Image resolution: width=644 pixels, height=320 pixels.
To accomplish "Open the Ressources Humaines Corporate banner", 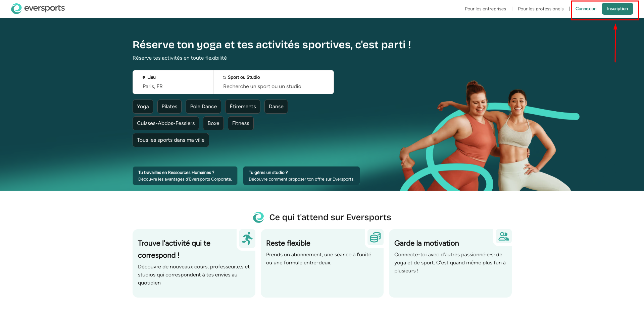I will tap(185, 176).
